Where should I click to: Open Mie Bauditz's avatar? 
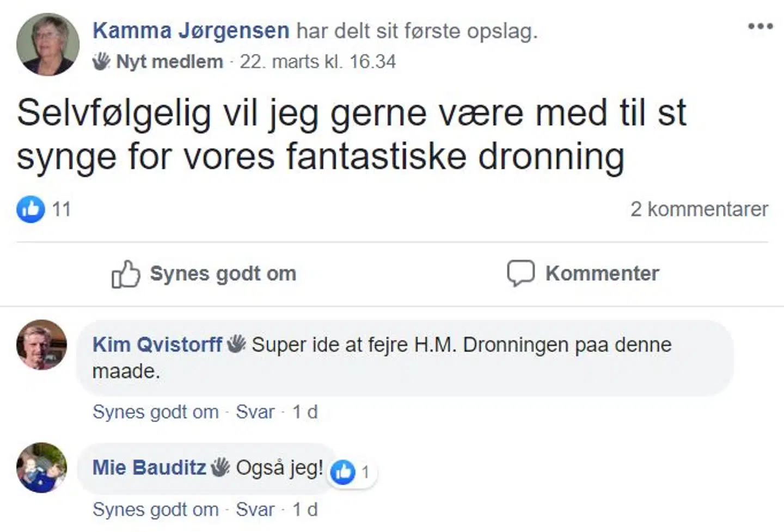[x=41, y=468]
